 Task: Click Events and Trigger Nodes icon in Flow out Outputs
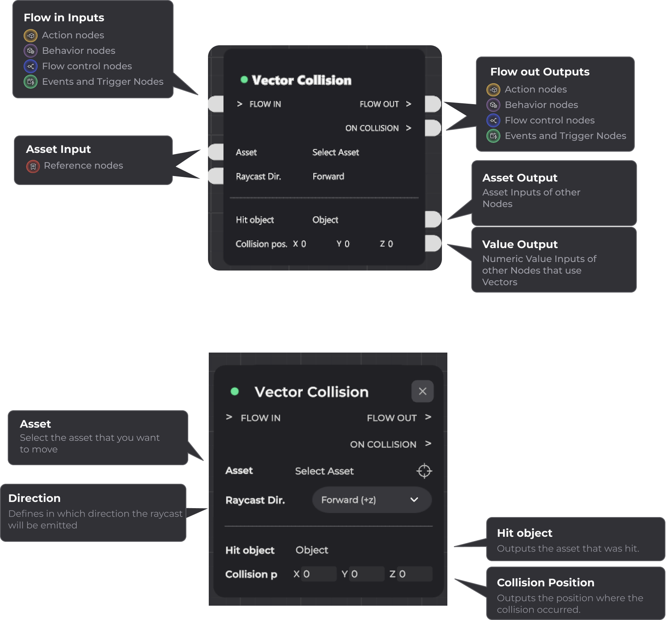click(x=493, y=136)
